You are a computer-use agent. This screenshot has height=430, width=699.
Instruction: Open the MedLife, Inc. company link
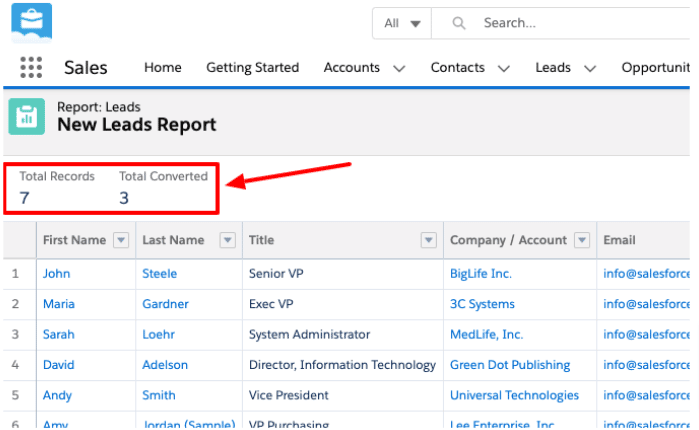tap(486, 334)
